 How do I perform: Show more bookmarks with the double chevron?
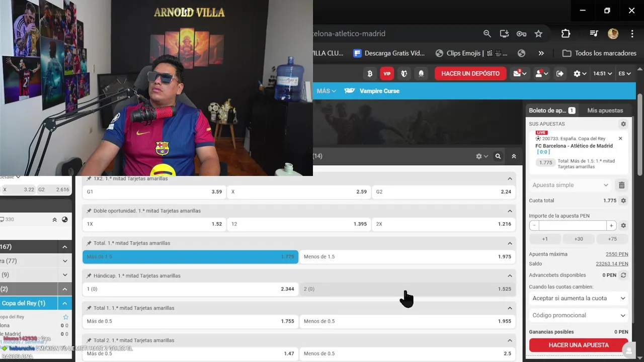click(x=541, y=53)
